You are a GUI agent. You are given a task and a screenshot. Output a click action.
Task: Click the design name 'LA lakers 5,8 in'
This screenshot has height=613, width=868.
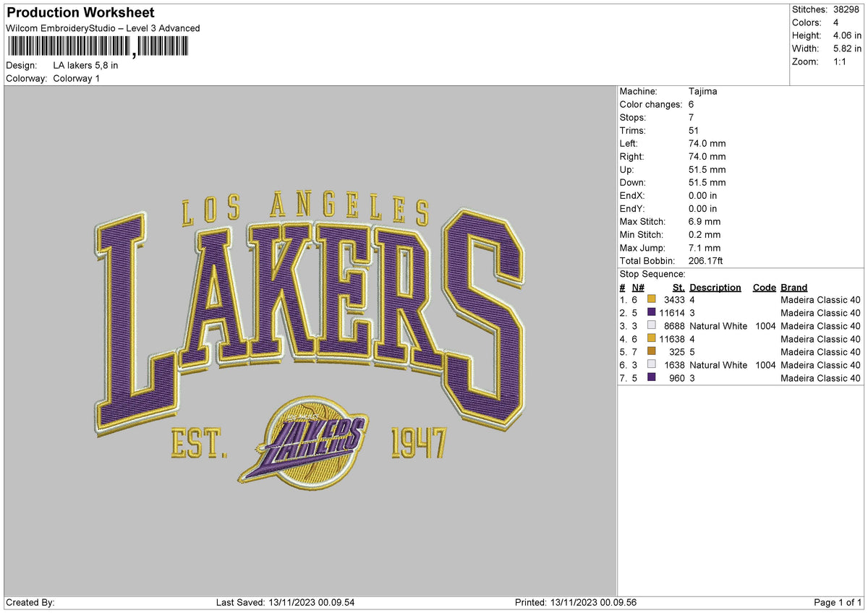[x=86, y=65]
